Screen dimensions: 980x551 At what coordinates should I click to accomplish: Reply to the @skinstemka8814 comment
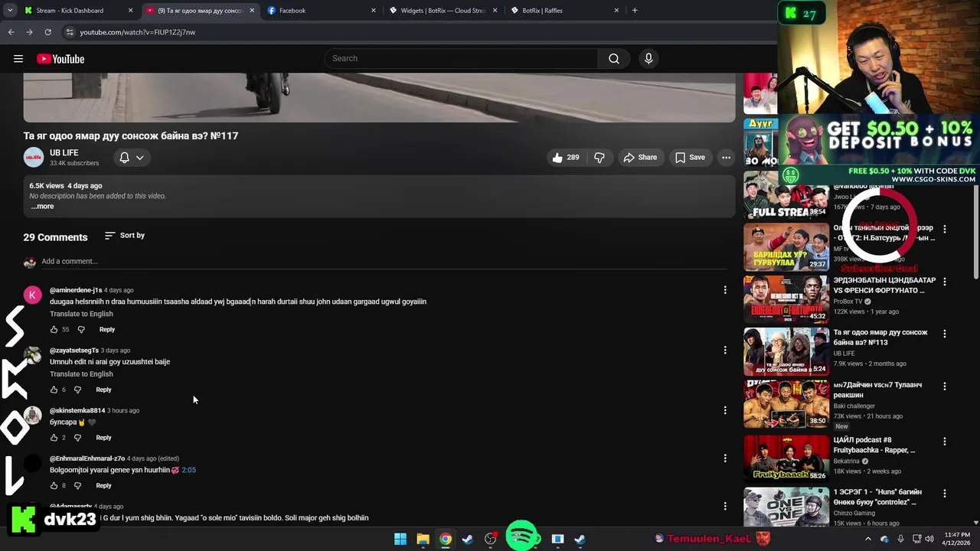tap(103, 438)
